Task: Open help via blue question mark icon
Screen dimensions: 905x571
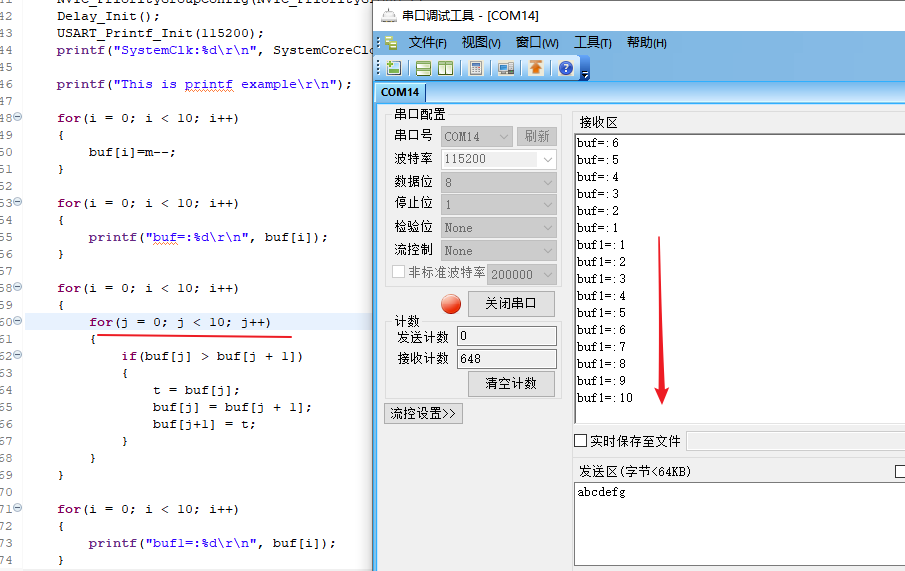Action: point(566,68)
